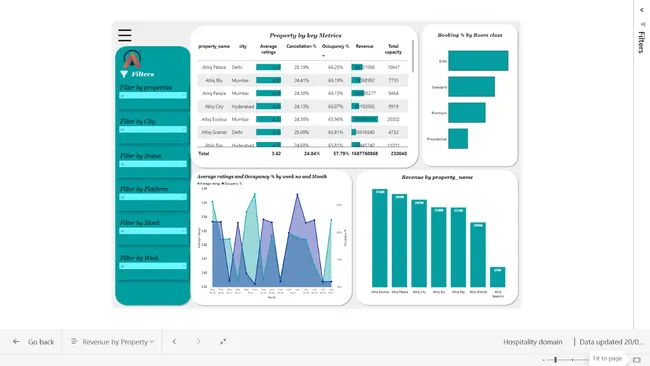Sort by city column header

(x=243, y=46)
